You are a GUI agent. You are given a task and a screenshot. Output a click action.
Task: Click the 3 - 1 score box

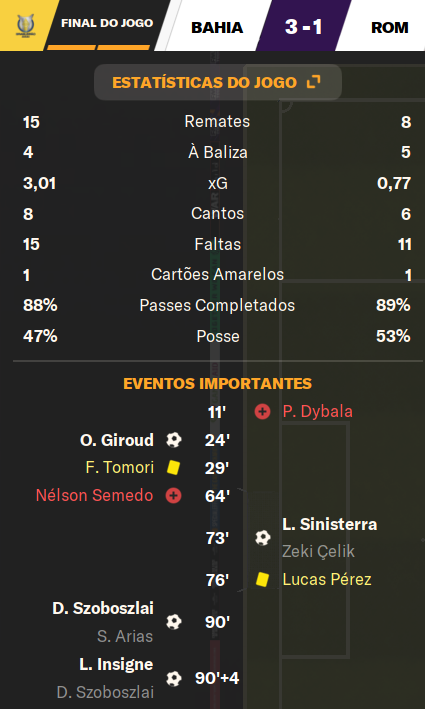coord(303,26)
